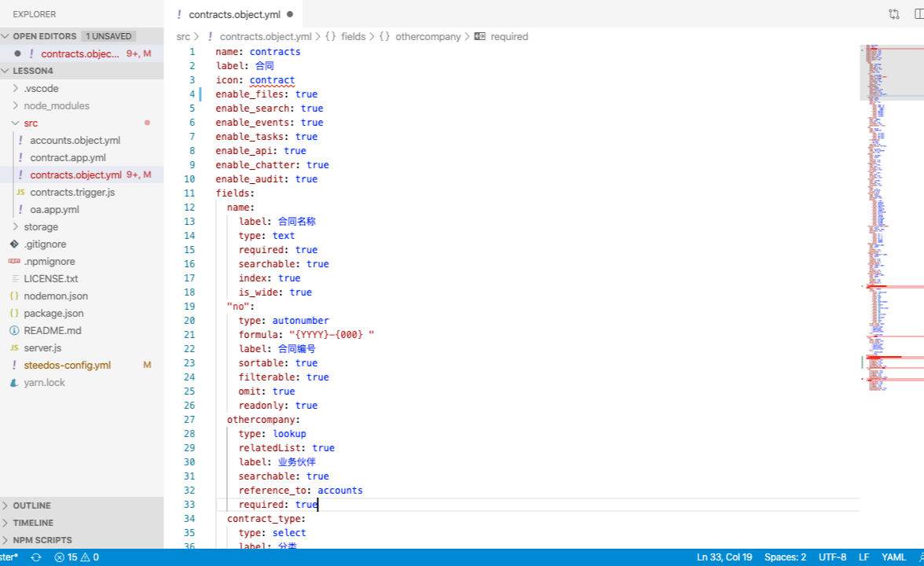Click the warnings triangle icon in the status bar
The image size is (924, 566).
(x=86, y=557)
